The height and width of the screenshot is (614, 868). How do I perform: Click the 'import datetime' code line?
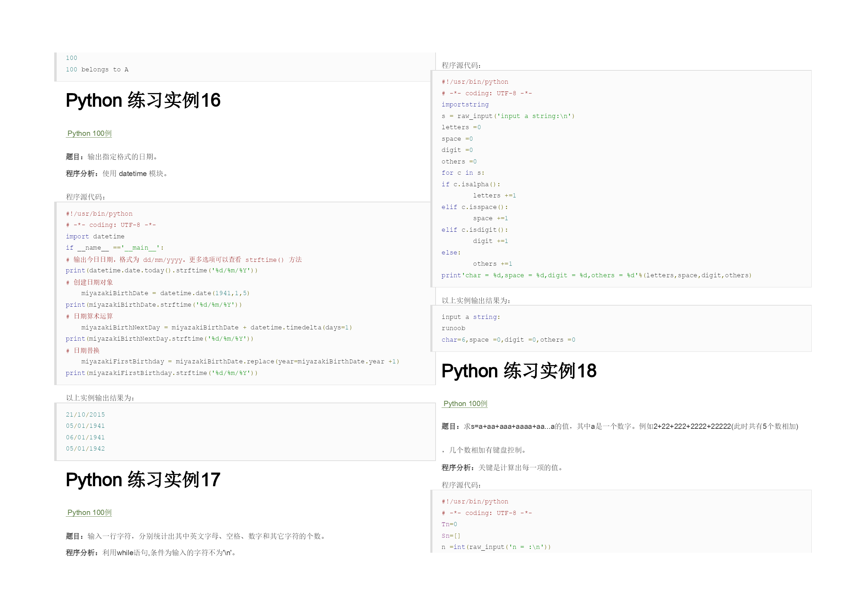(95, 236)
